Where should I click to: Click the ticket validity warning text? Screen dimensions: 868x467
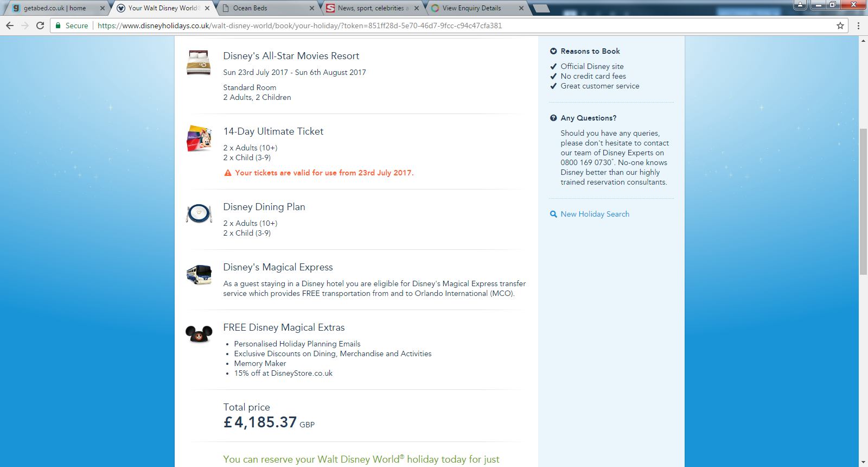coord(324,173)
